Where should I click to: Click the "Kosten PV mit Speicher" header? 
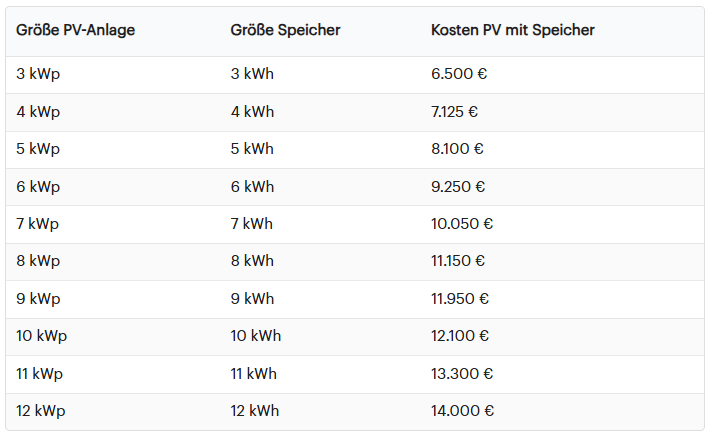(512, 30)
